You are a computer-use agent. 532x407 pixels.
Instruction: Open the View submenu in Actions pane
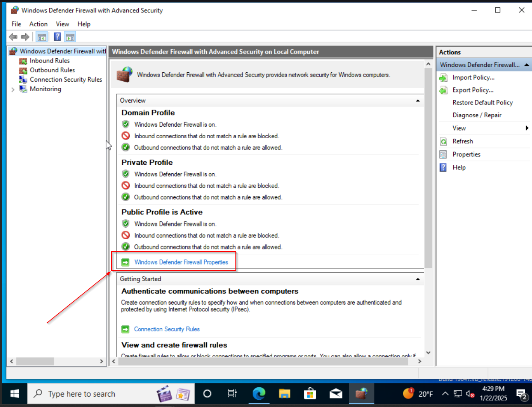tap(459, 128)
